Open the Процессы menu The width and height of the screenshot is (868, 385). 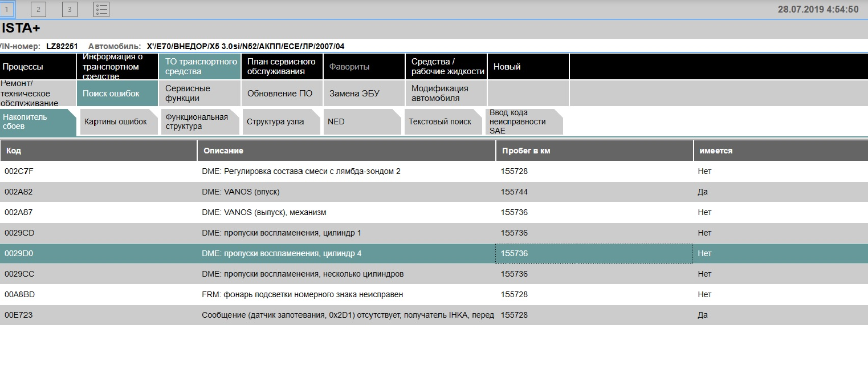point(38,67)
